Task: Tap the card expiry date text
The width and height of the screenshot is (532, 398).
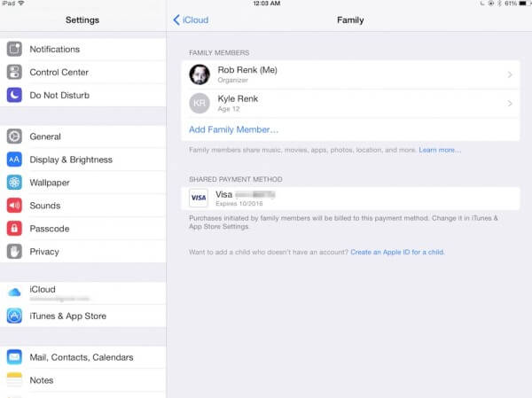Action: point(239,204)
